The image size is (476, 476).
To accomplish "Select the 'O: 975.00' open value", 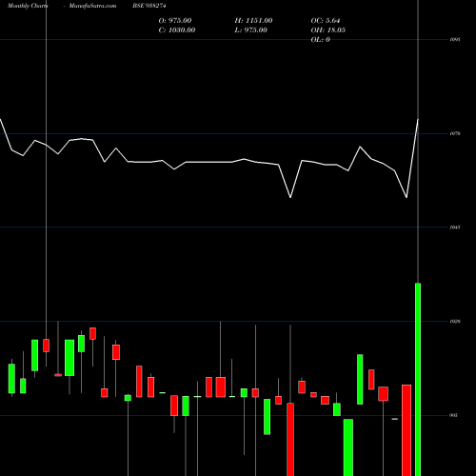I will 175,21.
